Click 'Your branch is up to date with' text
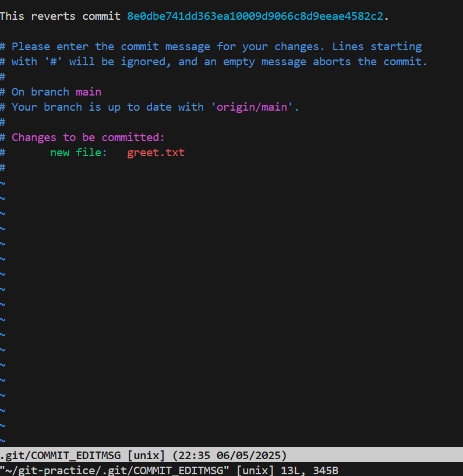The height and width of the screenshot is (476, 463). [108, 107]
